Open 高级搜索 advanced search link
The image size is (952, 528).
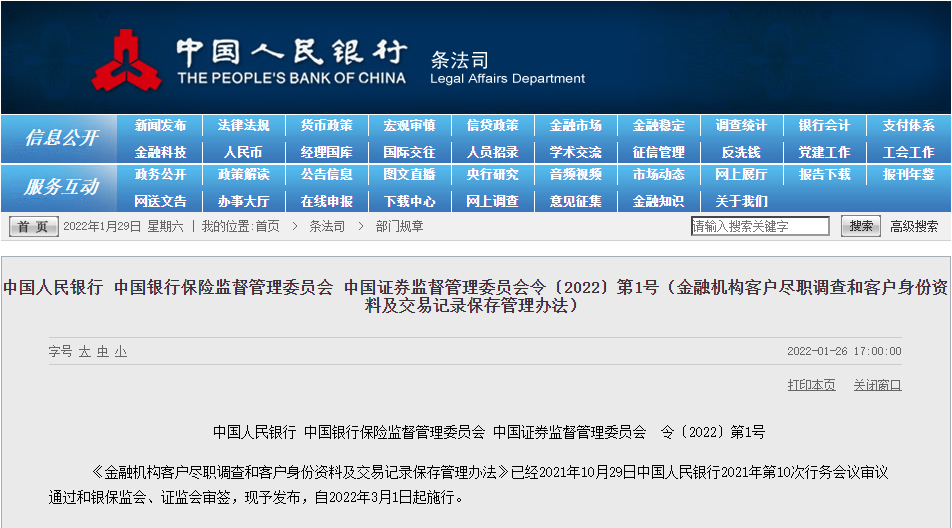(914, 226)
